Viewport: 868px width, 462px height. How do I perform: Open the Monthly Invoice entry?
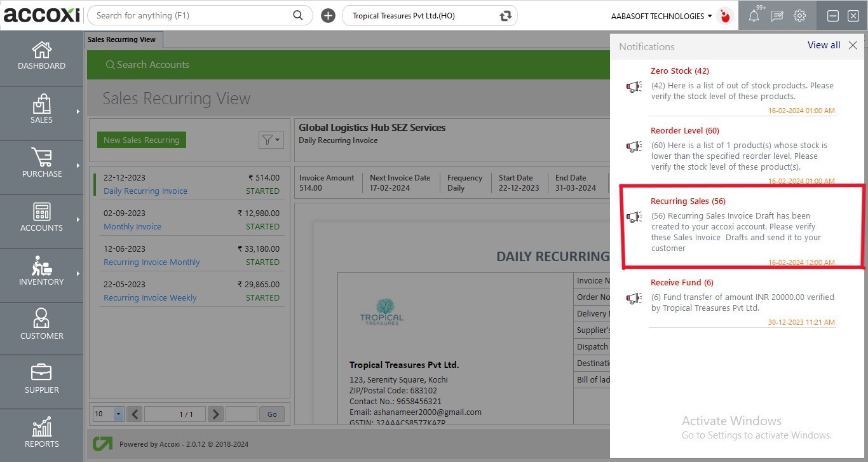coord(132,226)
